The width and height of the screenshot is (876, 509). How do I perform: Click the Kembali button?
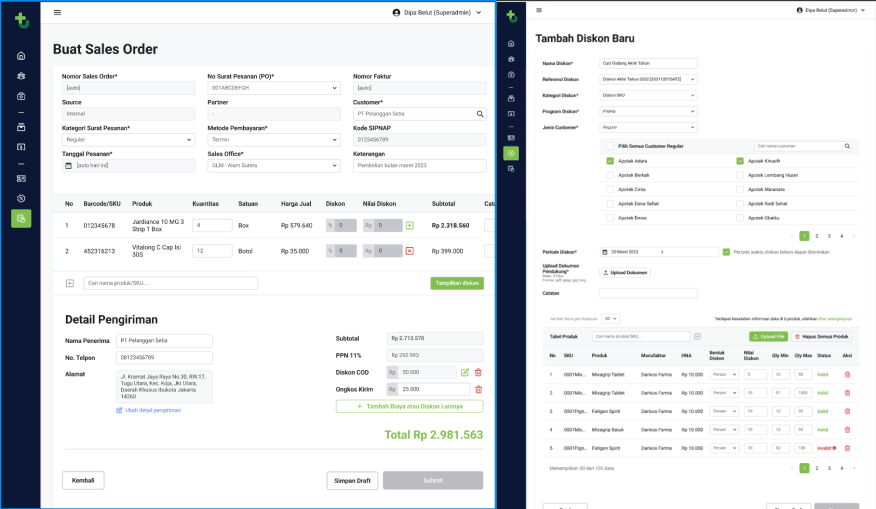[83, 481]
